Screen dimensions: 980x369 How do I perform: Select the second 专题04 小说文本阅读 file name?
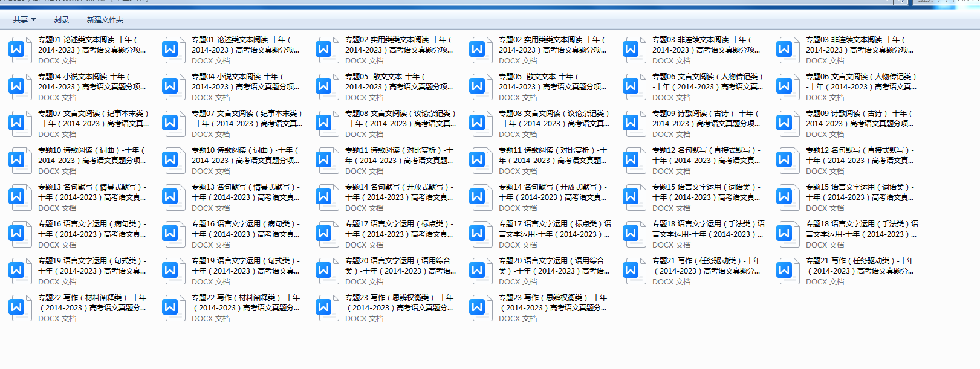(x=245, y=82)
